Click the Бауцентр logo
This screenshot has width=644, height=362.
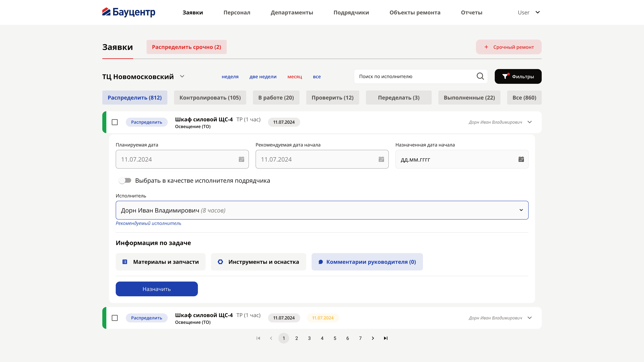[x=129, y=12]
